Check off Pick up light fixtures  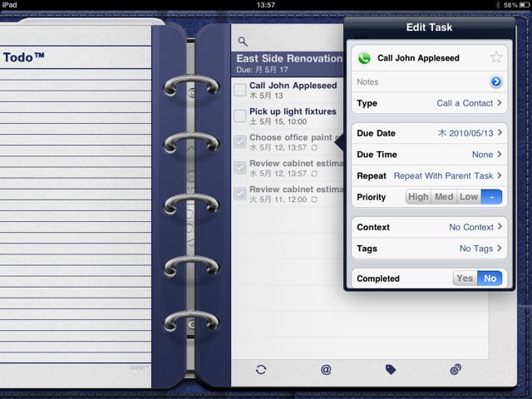click(x=240, y=116)
